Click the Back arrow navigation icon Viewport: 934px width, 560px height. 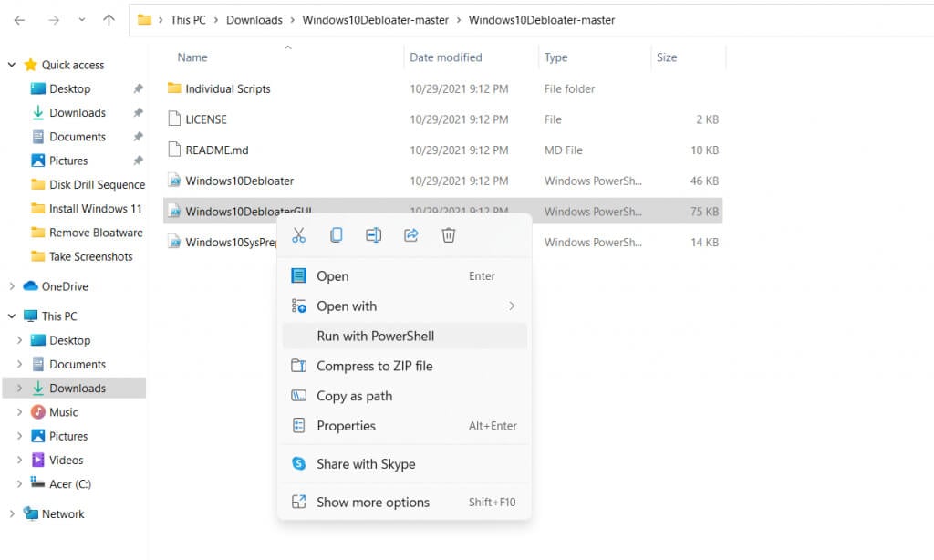click(20, 20)
